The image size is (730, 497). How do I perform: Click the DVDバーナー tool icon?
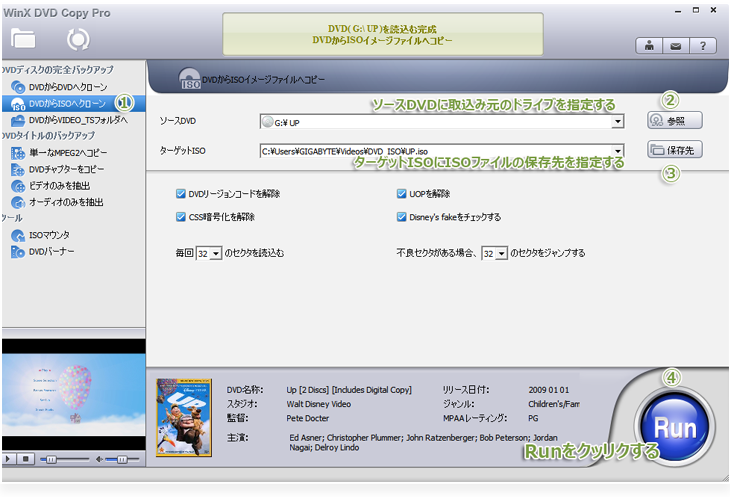click(x=19, y=251)
